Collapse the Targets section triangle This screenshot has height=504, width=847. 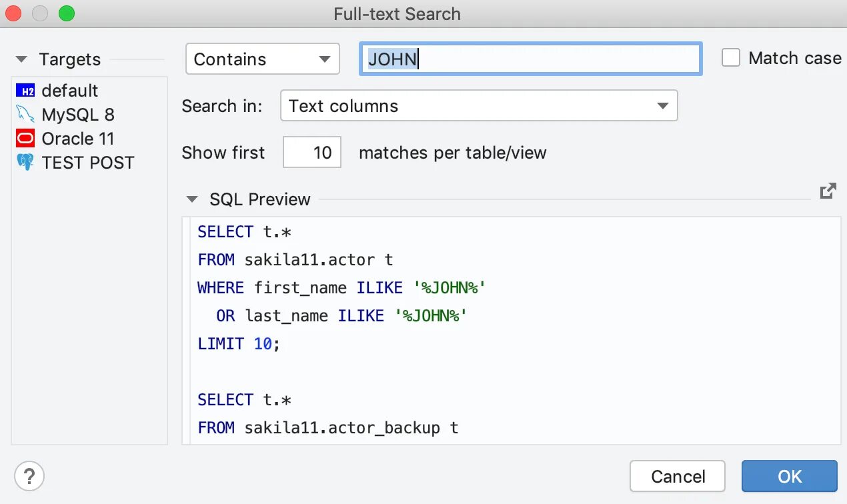coord(22,59)
